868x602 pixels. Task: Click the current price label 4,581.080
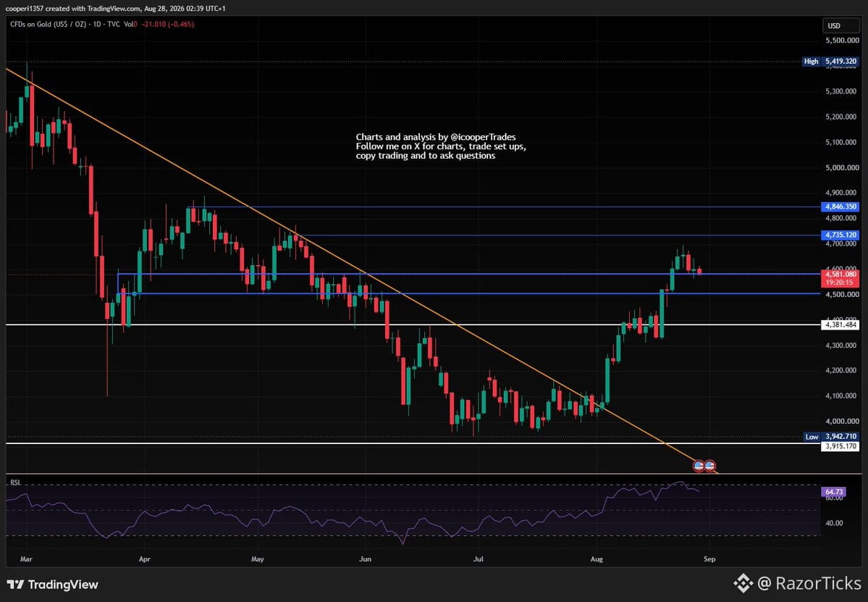coord(840,274)
